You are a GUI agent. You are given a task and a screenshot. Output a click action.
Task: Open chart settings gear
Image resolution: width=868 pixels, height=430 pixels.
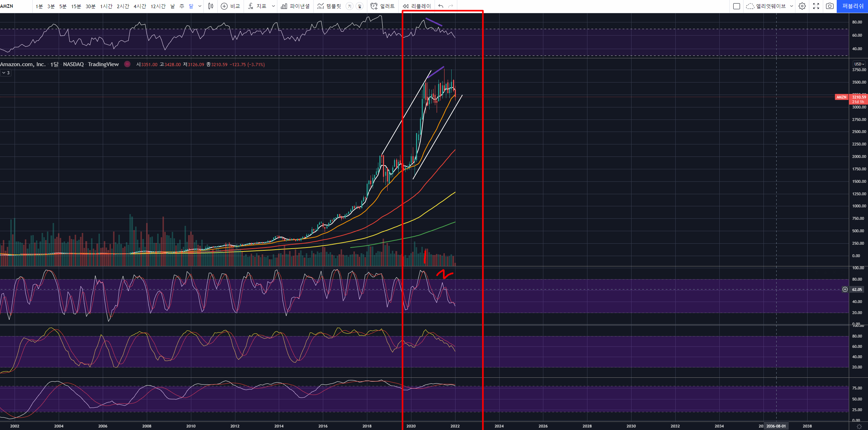click(x=802, y=6)
